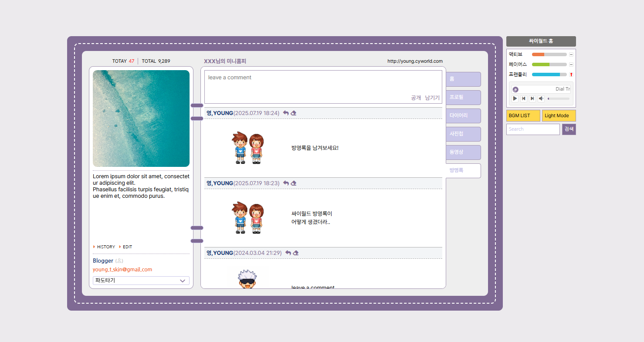The height and width of the screenshot is (342, 644).
Task: Click author name 영,YOUNG on 18:24 entry
Action: pyautogui.click(x=220, y=113)
